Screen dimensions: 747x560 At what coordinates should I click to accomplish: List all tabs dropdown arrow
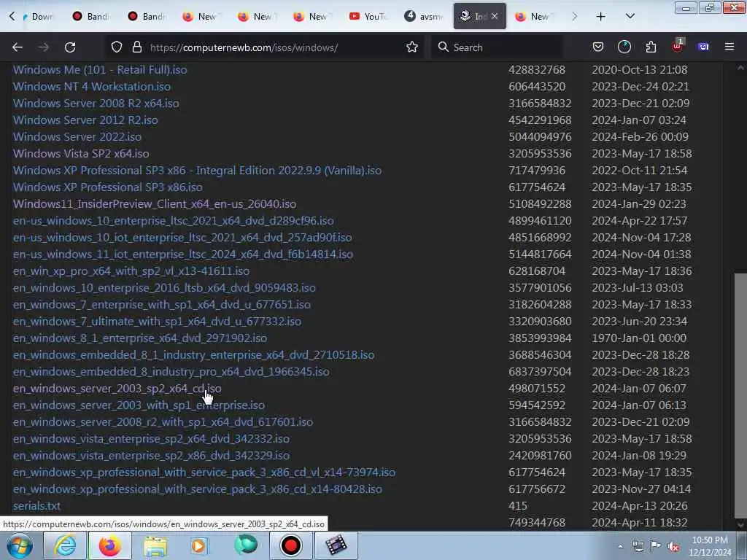[630, 17]
